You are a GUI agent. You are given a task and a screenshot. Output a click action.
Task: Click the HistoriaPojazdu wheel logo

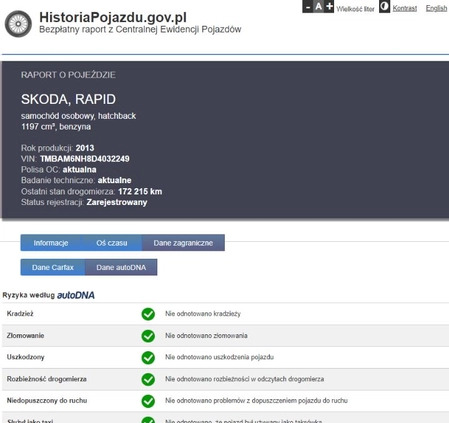click(x=18, y=24)
